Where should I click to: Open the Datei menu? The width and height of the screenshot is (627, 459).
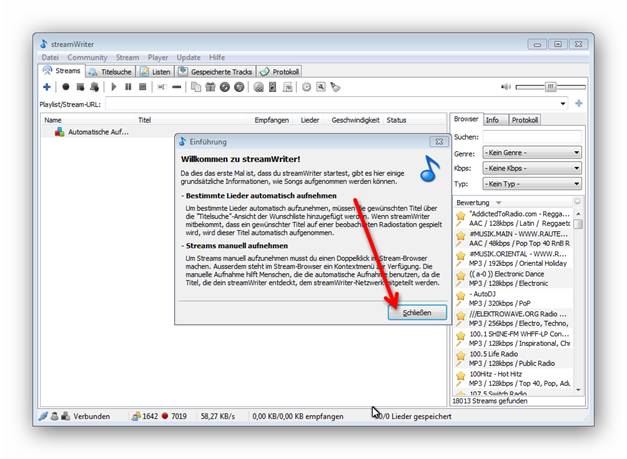50,58
